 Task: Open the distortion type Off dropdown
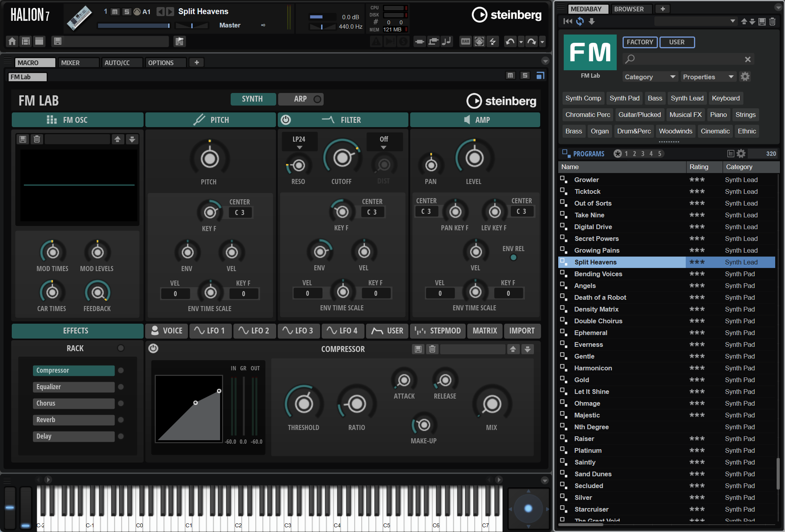coord(384,142)
